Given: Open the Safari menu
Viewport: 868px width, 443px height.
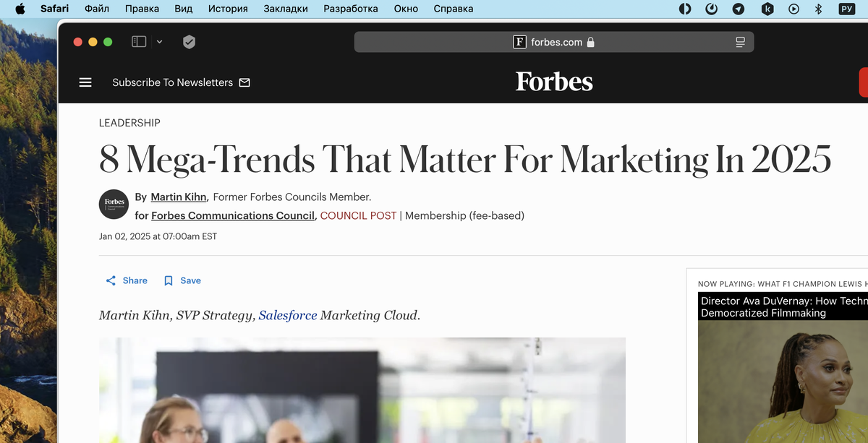Looking at the screenshot, I should [x=54, y=9].
